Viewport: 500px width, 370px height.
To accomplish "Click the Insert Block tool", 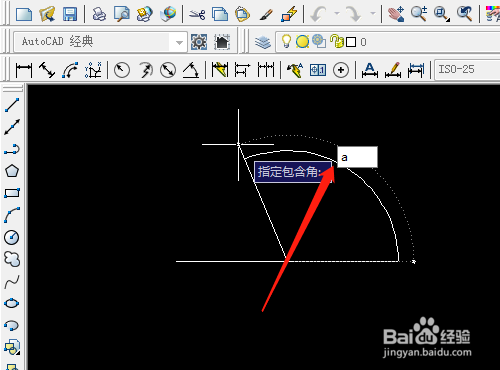I will pyautogui.click(x=12, y=347).
